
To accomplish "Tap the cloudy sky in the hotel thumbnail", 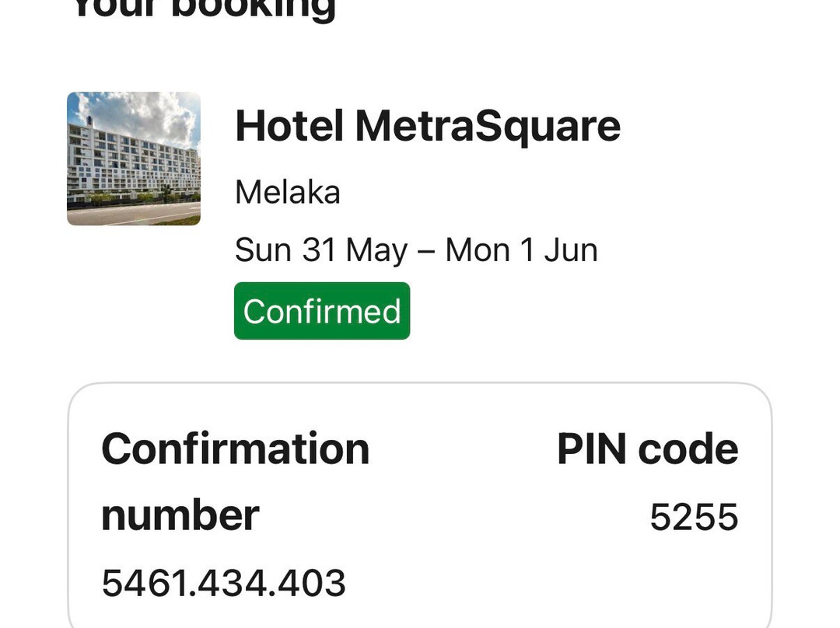I will [139, 113].
